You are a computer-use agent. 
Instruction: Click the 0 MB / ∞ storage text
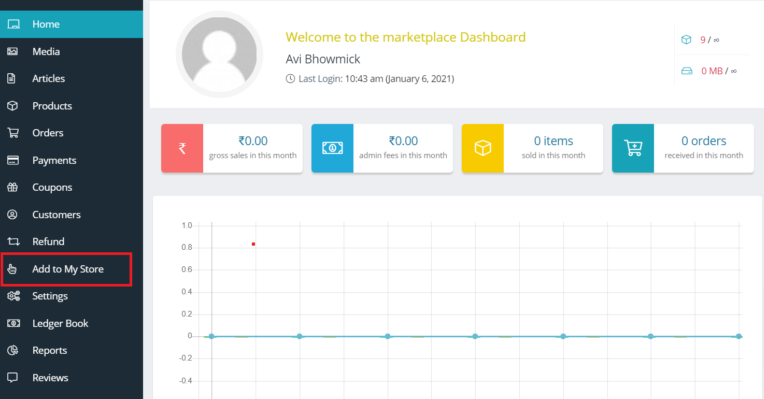click(x=719, y=71)
